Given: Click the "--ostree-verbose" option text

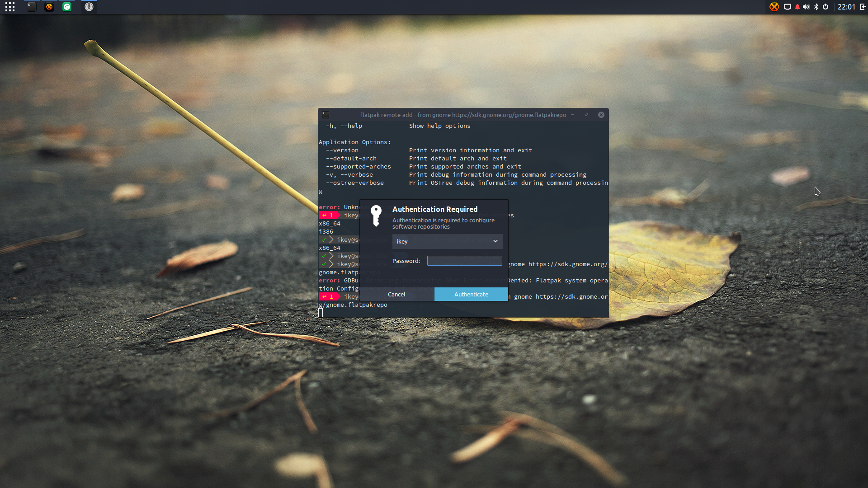Looking at the screenshot, I should (x=355, y=183).
